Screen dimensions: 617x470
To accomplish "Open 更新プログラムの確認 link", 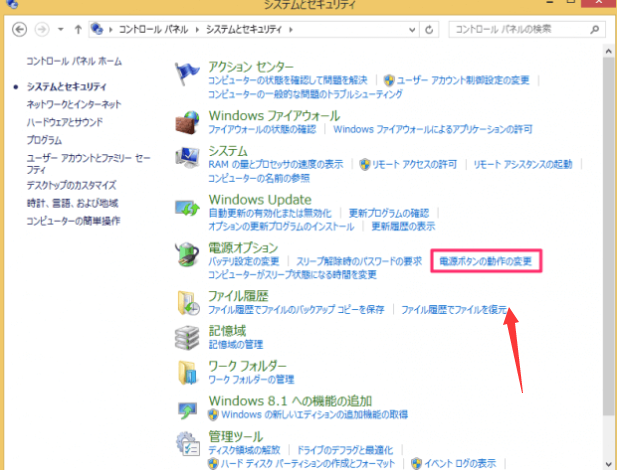I will coord(389,213).
